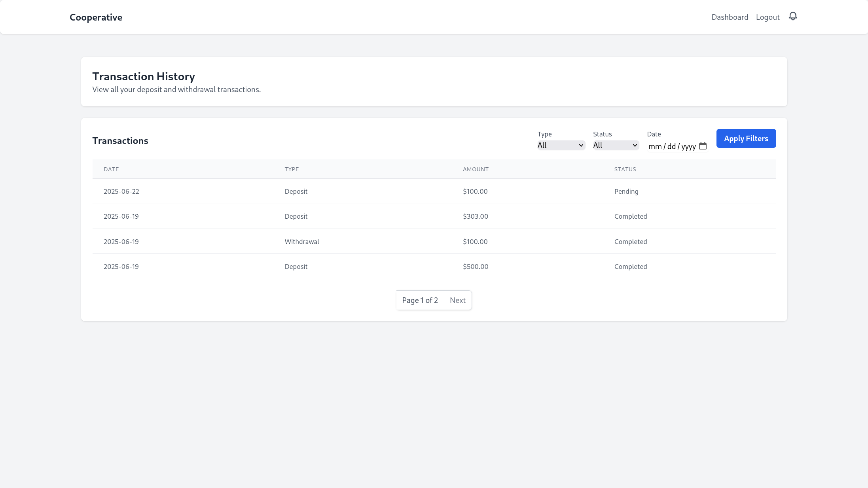Click the TYPE column header

[292, 169]
